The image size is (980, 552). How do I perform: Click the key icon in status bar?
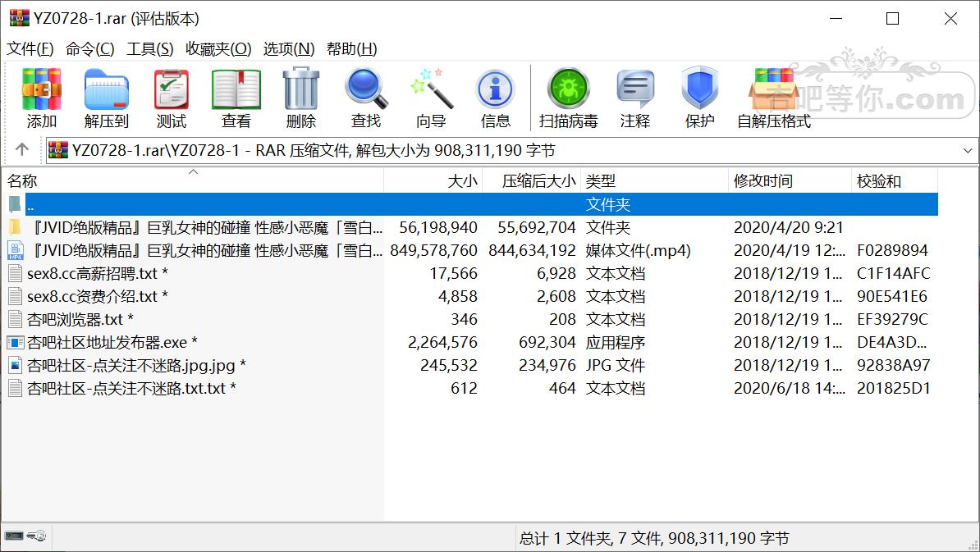pos(37,536)
